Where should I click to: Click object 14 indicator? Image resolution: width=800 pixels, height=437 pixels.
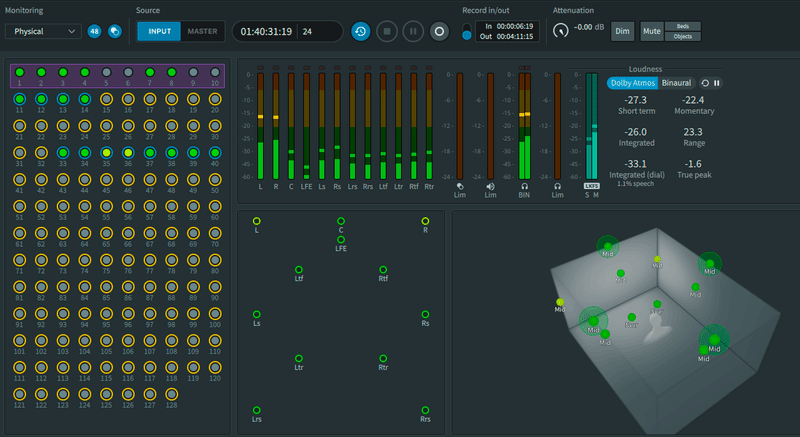[85, 99]
